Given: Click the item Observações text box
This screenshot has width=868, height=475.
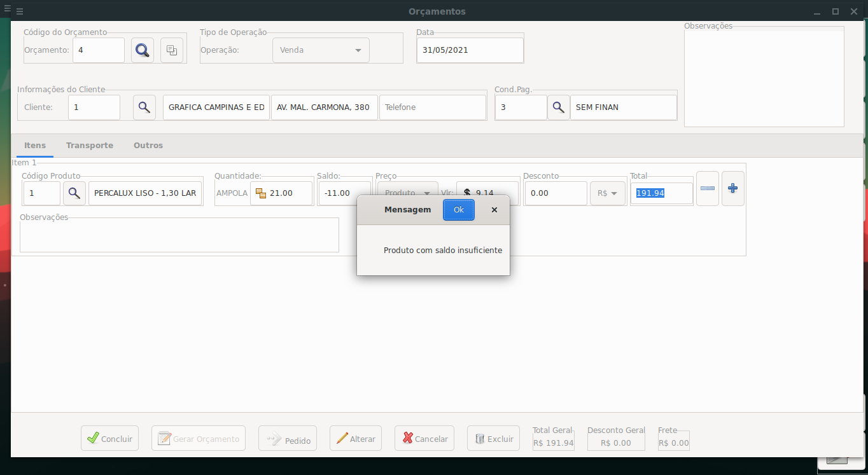Looking at the screenshot, I should 179,235.
